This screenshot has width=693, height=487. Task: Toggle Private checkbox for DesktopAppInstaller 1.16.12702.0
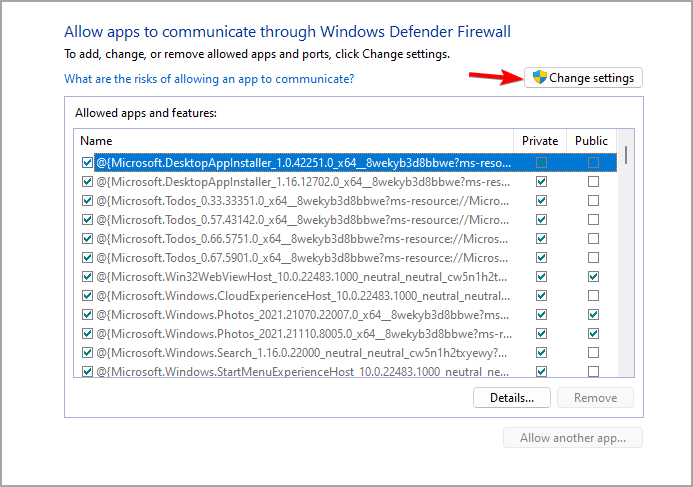coord(541,181)
